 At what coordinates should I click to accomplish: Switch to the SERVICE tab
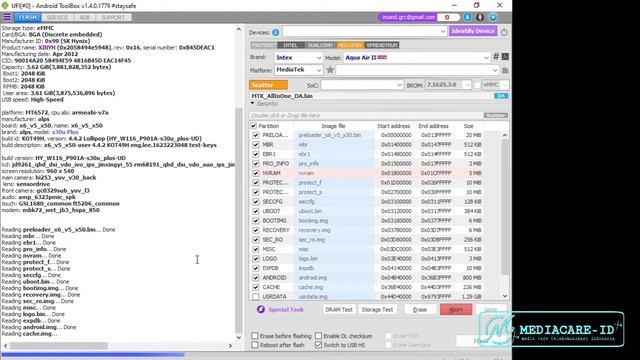pyautogui.click(x=57, y=17)
